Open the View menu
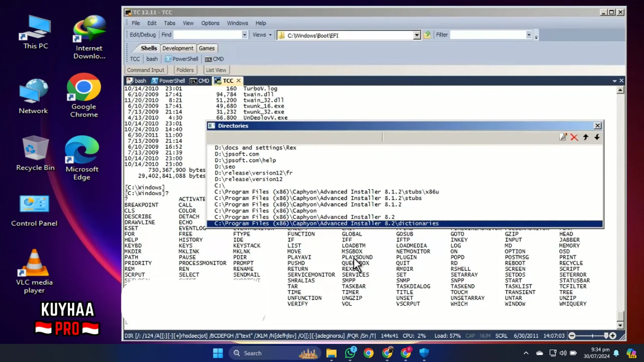 [x=188, y=23]
